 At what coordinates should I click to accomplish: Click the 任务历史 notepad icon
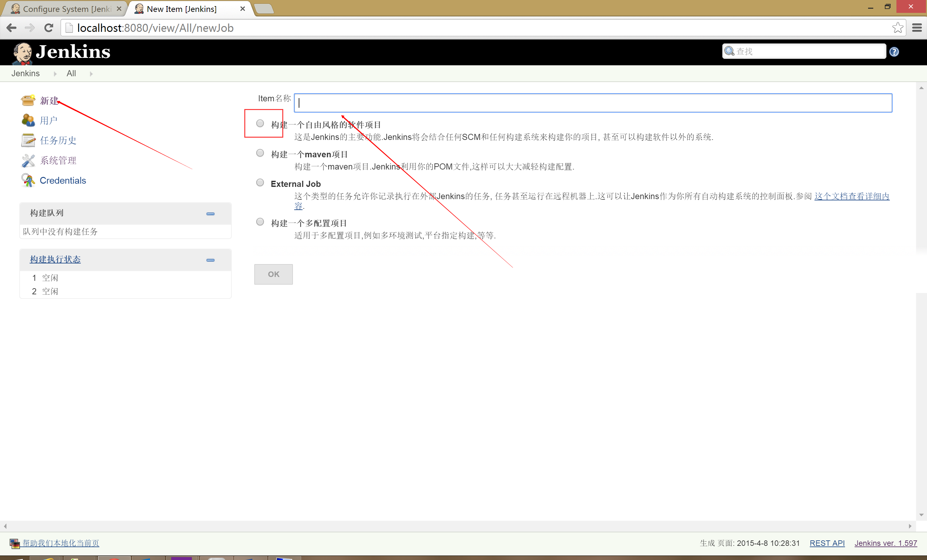(x=28, y=140)
